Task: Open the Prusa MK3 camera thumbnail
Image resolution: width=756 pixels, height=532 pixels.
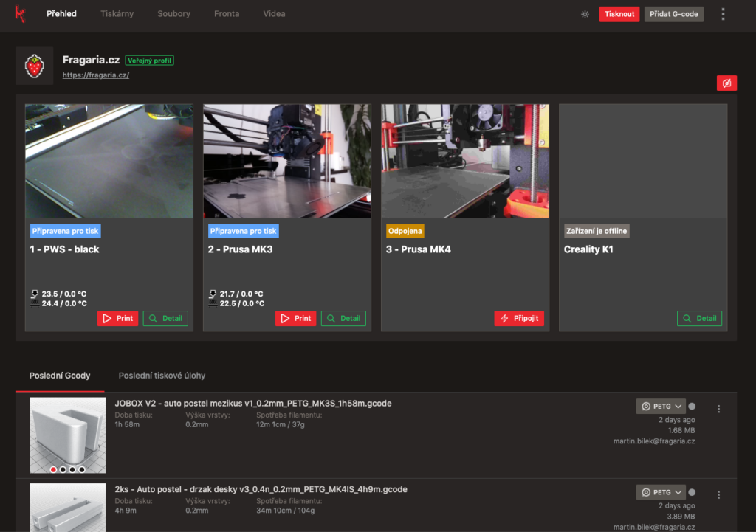Action: 286,161
